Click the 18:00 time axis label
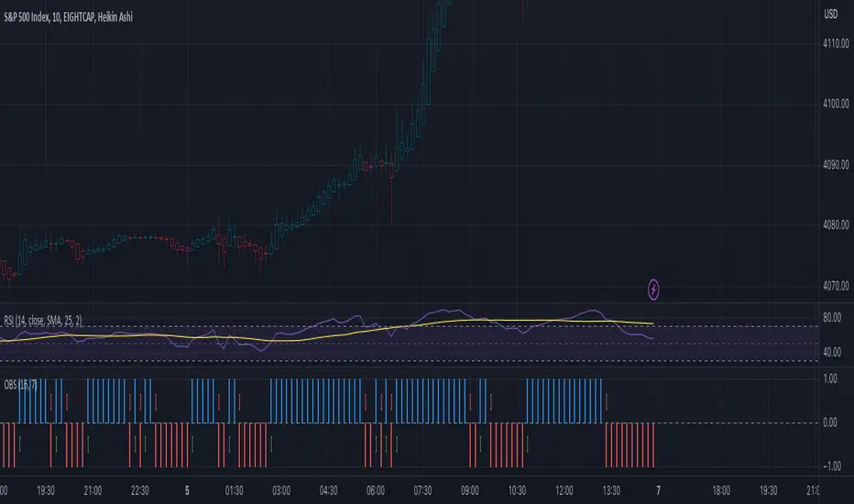The image size is (854, 504). [x=721, y=491]
